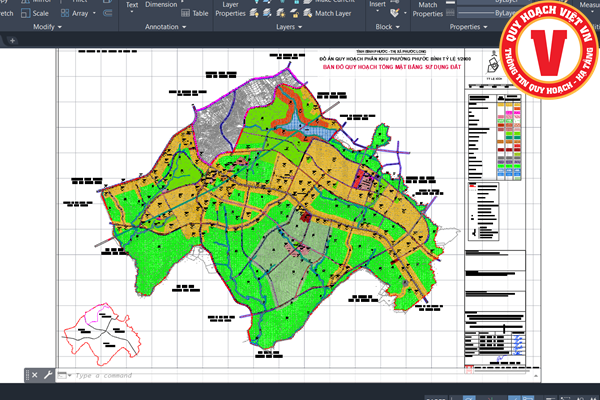Click the Insert block tool
600x400 pixels.
377,5
